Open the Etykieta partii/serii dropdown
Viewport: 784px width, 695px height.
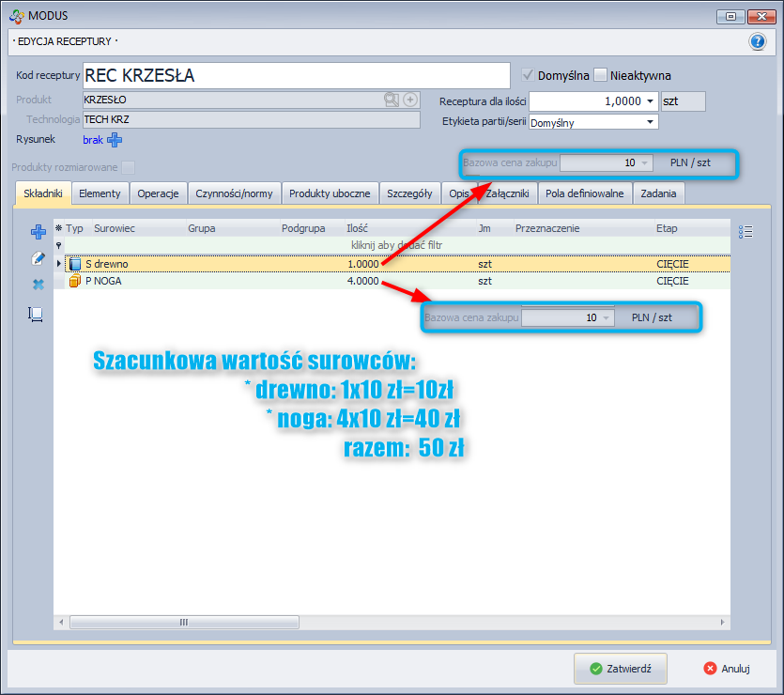tap(650, 122)
